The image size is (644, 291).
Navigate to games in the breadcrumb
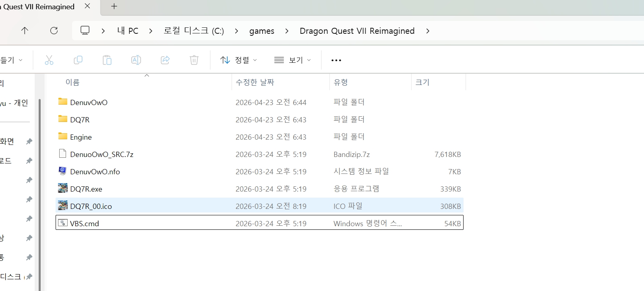pos(261,31)
